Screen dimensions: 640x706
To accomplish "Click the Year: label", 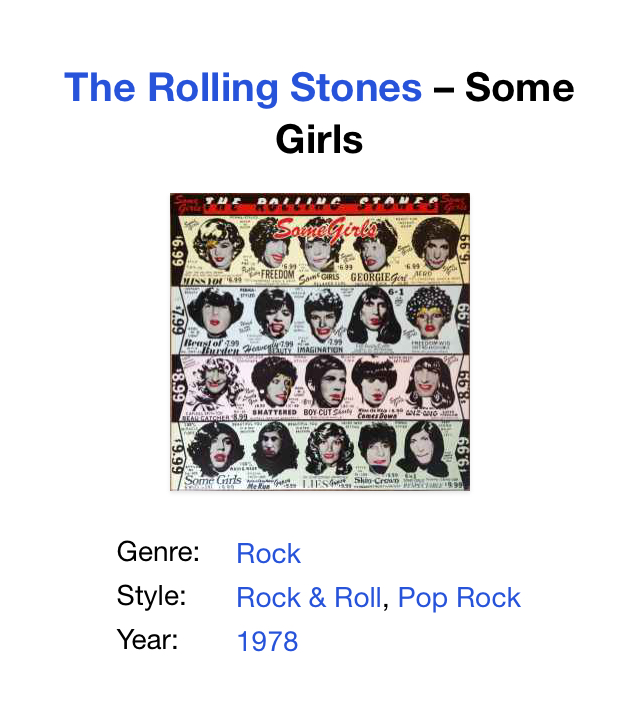I will (x=147, y=639).
